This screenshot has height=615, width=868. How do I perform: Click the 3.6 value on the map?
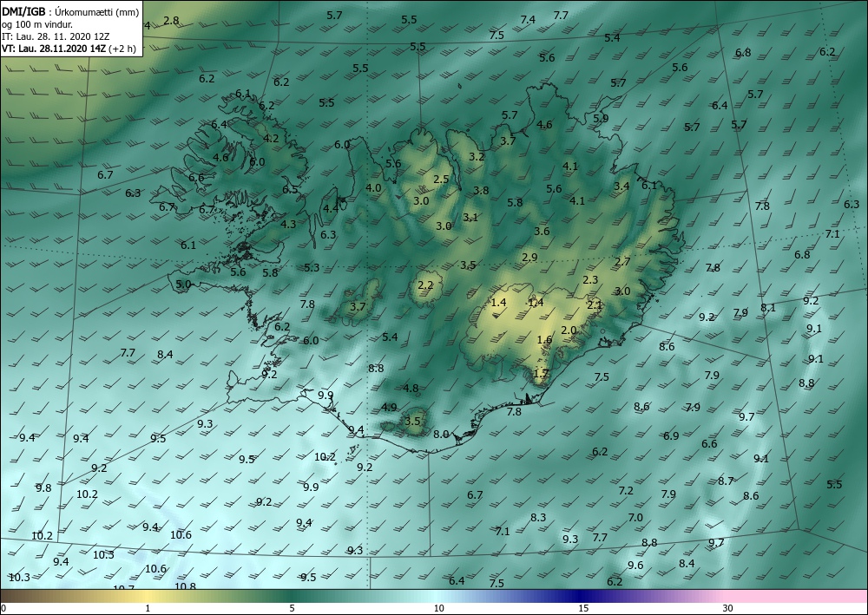pyautogui.click(x=542, y=232)
